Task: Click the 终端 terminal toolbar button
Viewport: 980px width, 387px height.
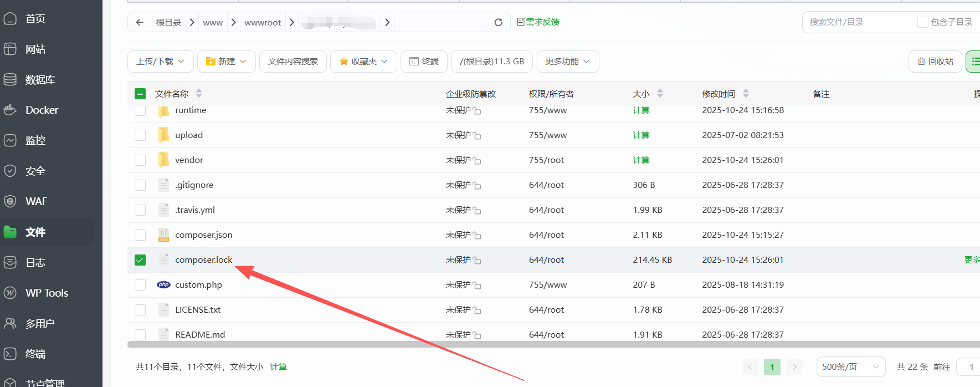Action: [424, 62]
